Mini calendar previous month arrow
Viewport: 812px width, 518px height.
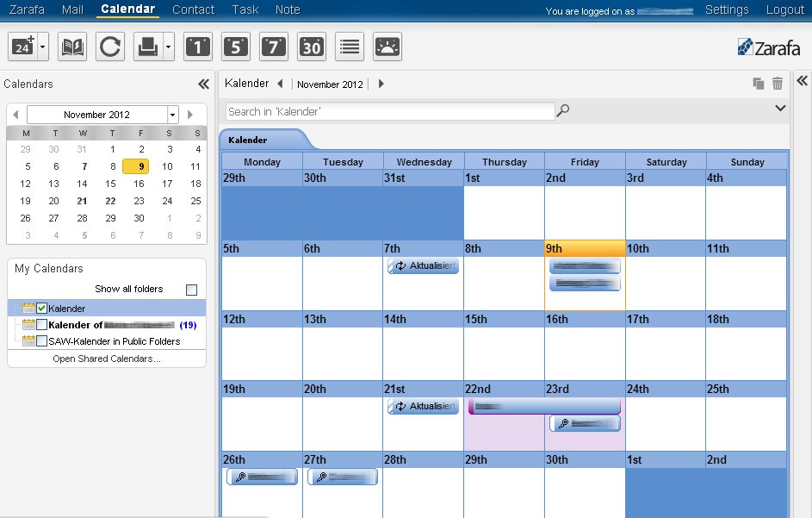[x=15, y=115]
